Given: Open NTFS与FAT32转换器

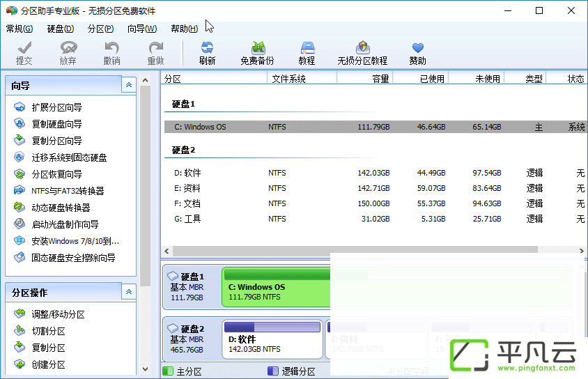Looking at the screenshot, I should click(x=59, y=191).
